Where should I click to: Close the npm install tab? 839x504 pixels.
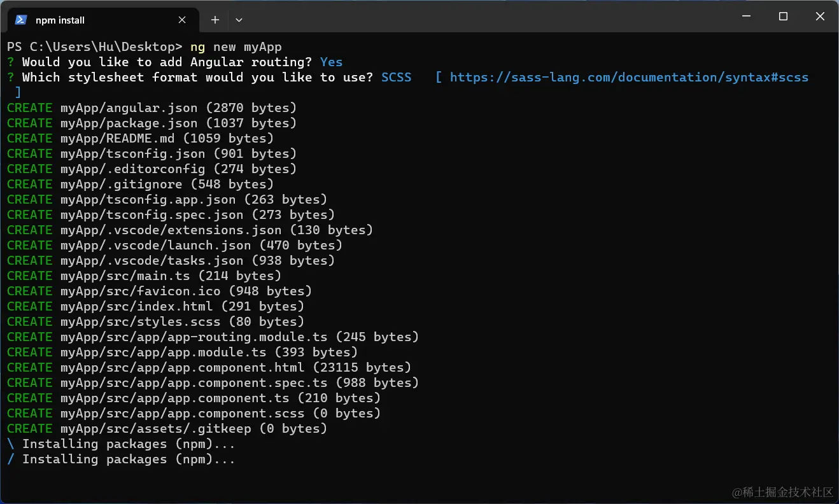[x=182, y=20]
